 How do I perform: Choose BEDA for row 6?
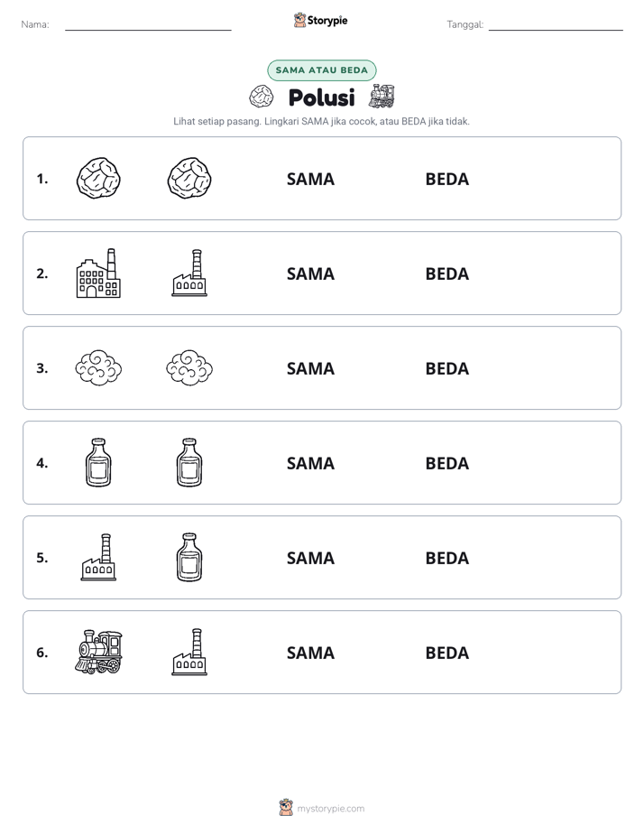coord(446,653)
